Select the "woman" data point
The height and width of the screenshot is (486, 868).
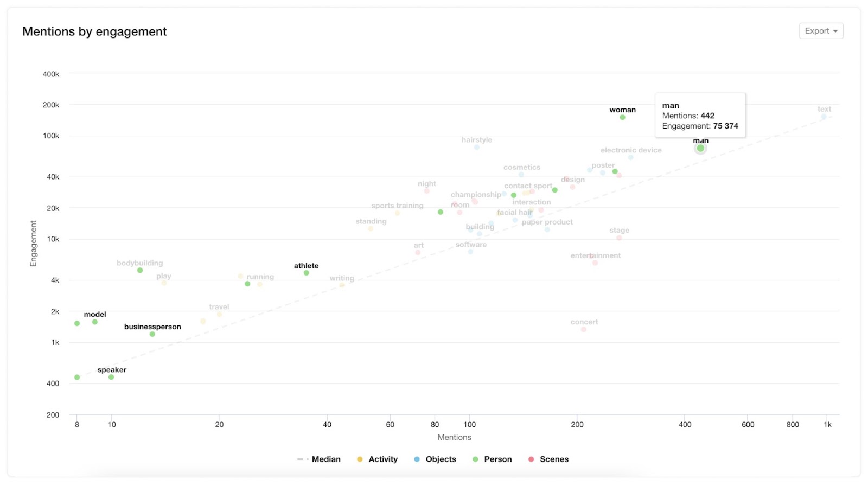click(x=622, y=117)
